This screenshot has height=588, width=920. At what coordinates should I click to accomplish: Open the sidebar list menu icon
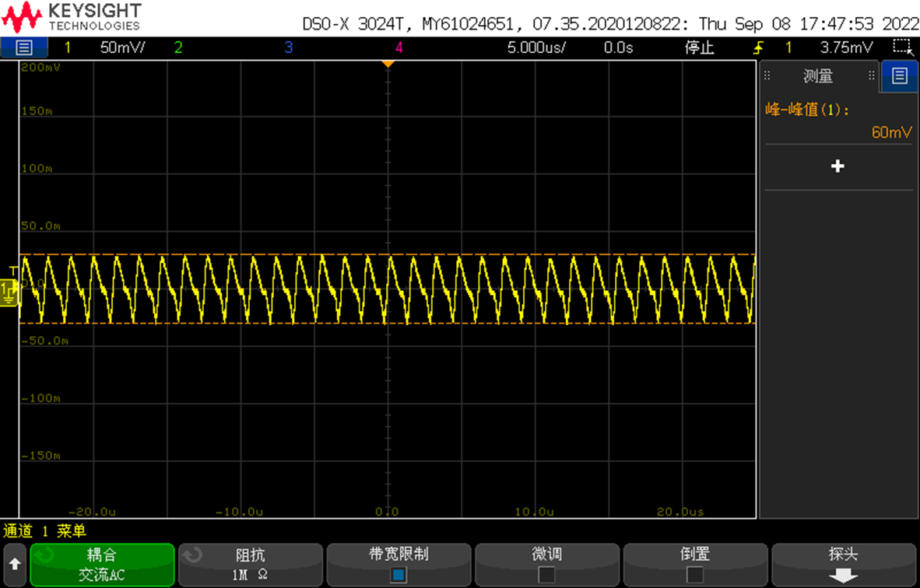[900, 75]
